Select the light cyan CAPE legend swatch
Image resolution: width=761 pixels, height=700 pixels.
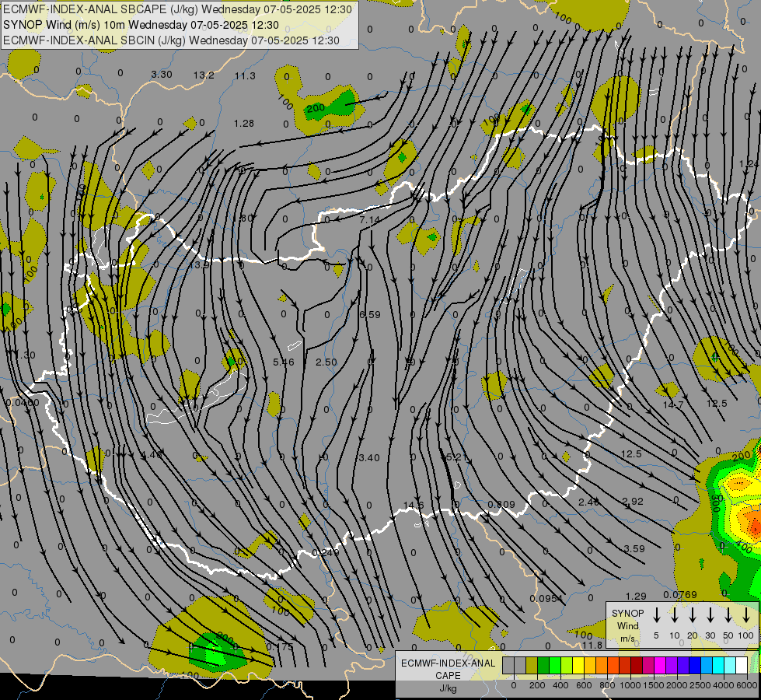coord(730,665)
